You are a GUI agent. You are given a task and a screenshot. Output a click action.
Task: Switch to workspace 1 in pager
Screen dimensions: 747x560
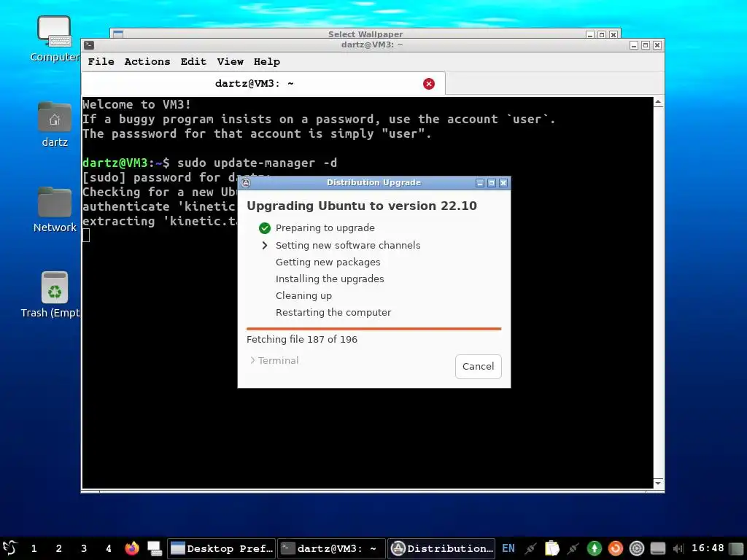(34, 548)
